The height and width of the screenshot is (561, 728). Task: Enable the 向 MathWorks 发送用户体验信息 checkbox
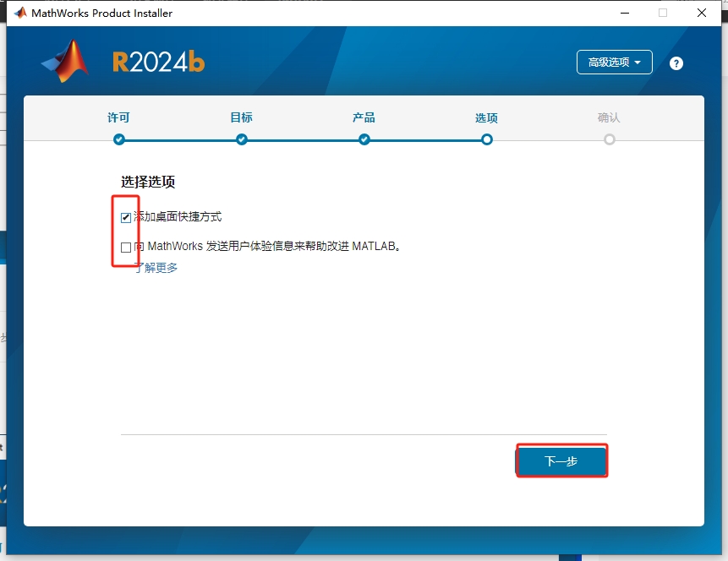127,247
